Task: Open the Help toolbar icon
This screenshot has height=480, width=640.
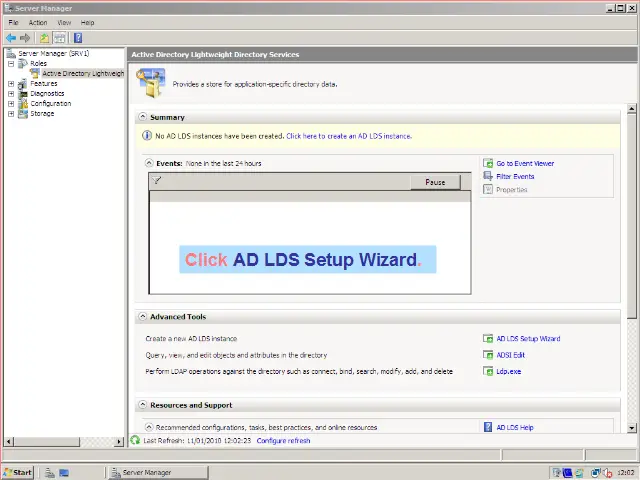Action: point(78,38)
